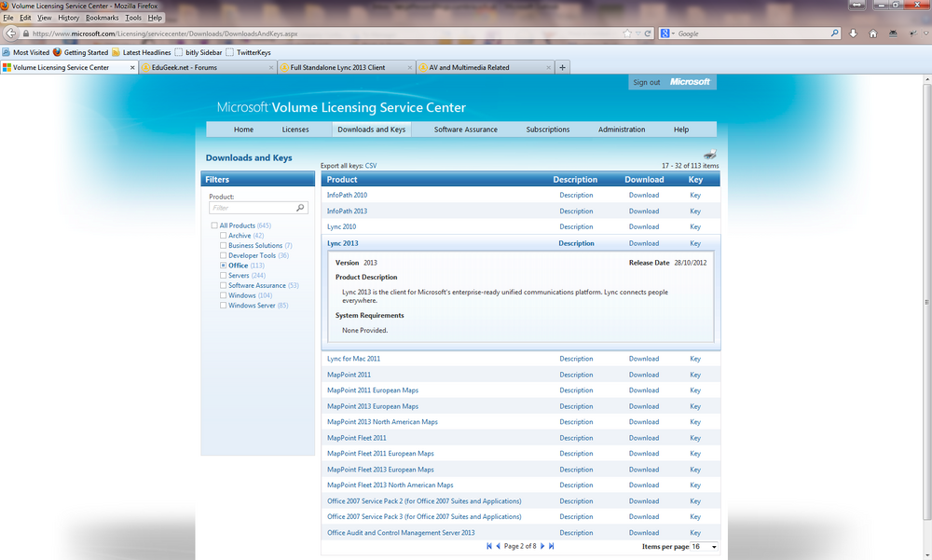Click the scrollbar down arrow

coord(927,556)
